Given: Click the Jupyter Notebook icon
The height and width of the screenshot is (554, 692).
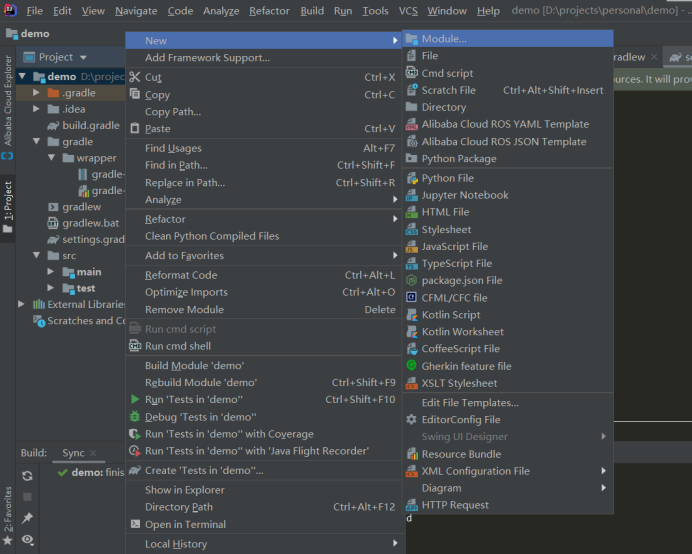Looking at the screenshot, I should tap(411, 195).
